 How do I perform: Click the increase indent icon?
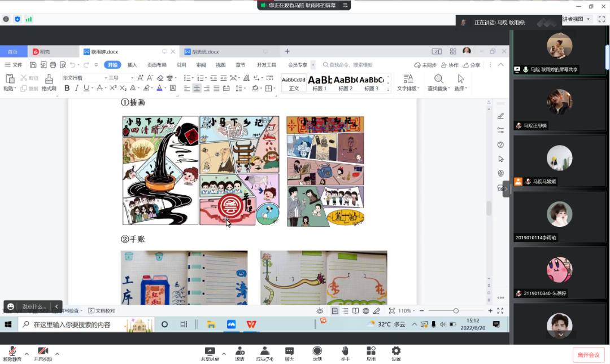click(x=223, y=78)
